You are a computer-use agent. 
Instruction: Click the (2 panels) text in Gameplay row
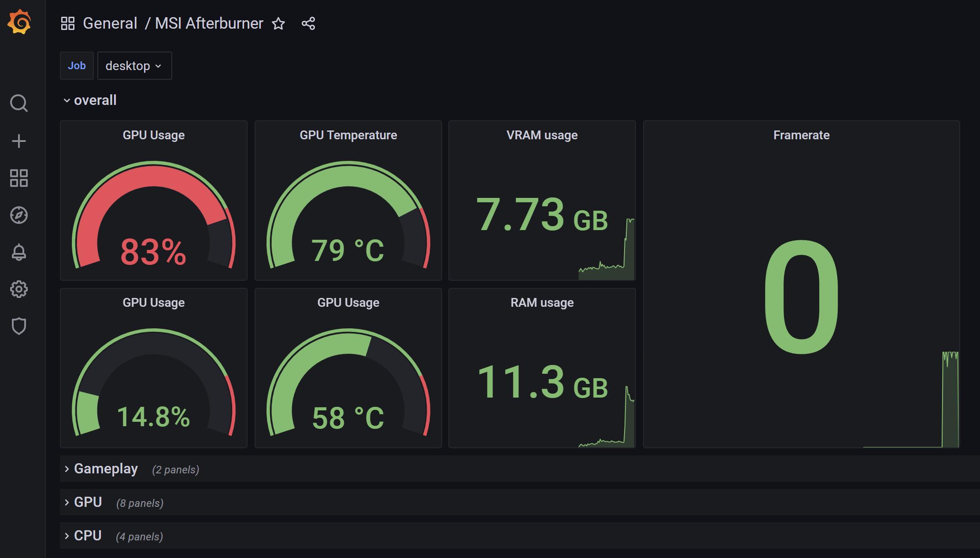176,470
